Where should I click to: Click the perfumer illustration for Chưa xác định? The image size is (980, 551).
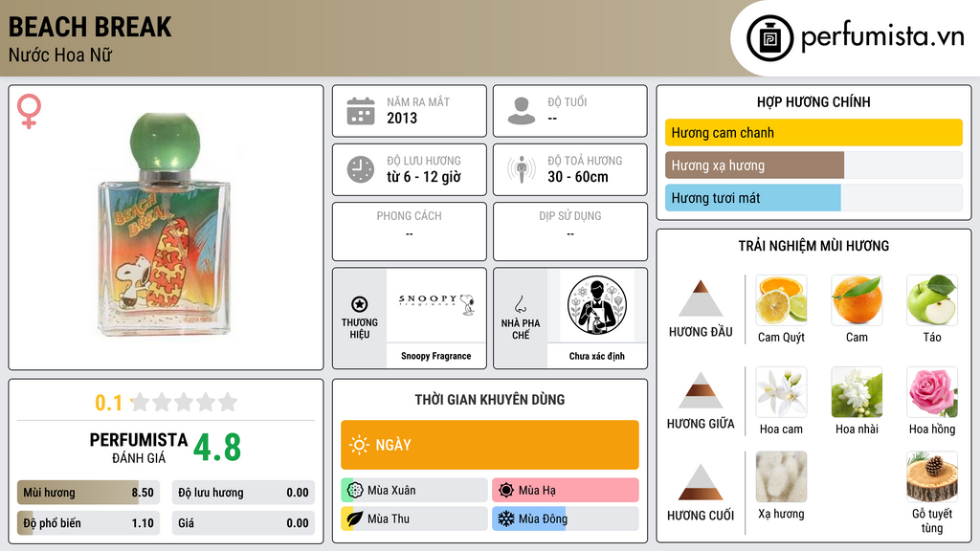tap(597, 305)
